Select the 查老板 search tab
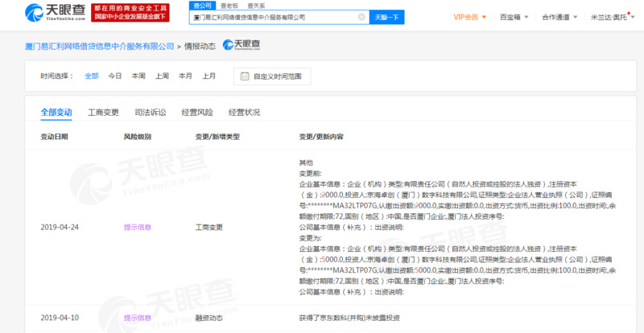The width and height of the screenshot is (644, 333). point(229,6)
